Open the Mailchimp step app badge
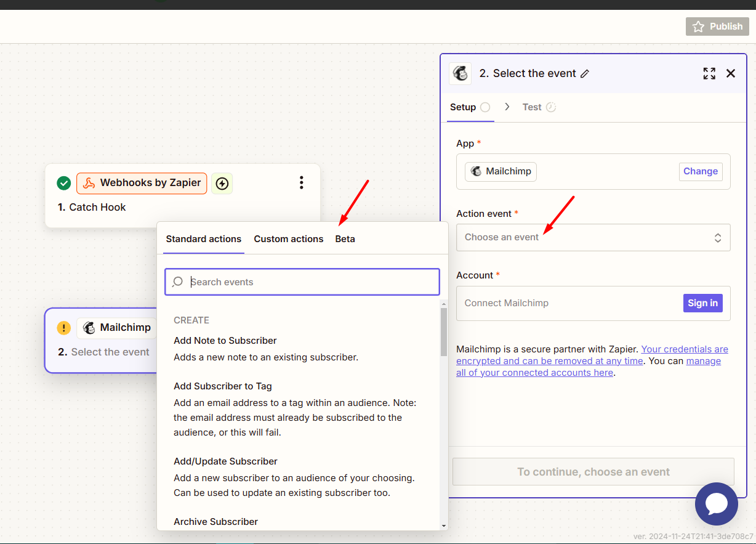 117,328
